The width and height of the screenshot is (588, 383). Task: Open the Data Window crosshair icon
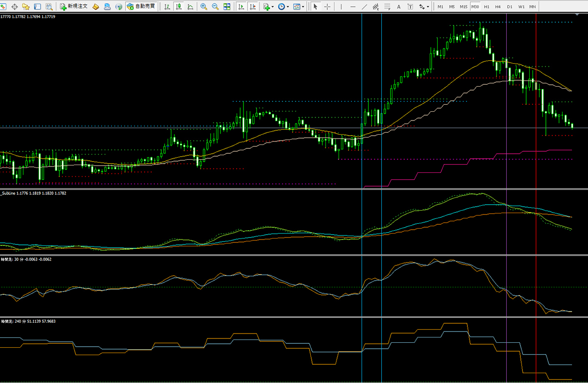15,7
